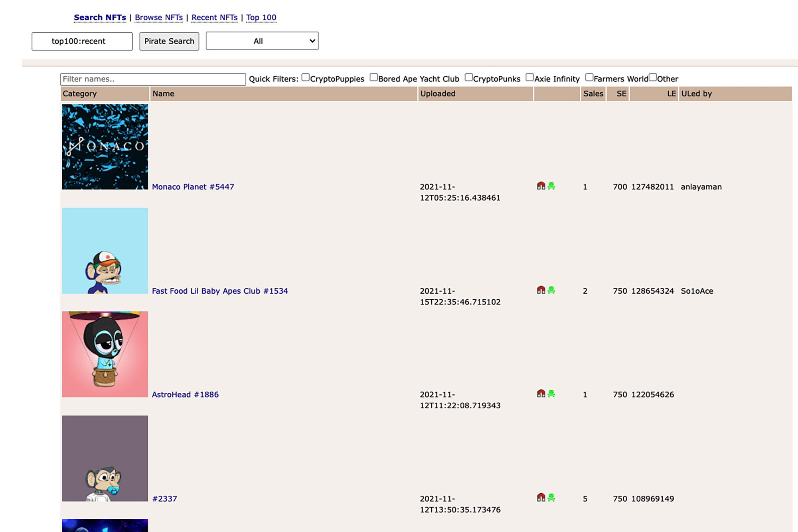The height and width of the screenshot is (532, 798).
Task: Click uploader name So1oAce
Action: coord(697,291)
